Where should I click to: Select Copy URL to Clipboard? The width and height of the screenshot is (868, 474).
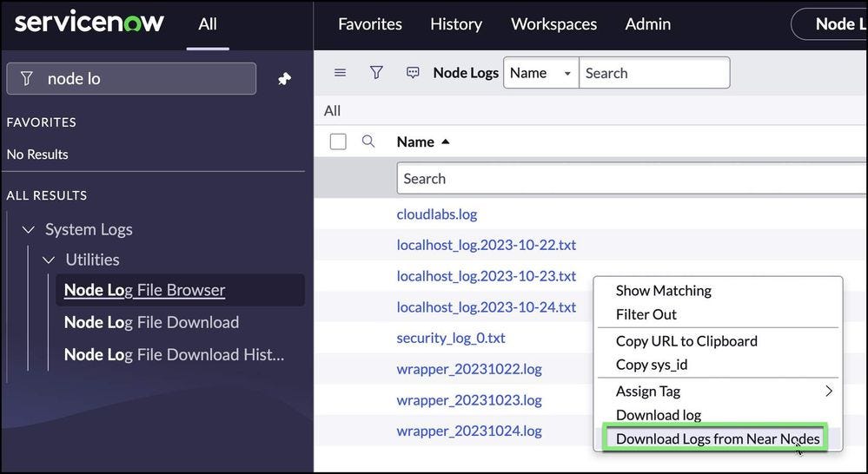(x=686, y=340)
